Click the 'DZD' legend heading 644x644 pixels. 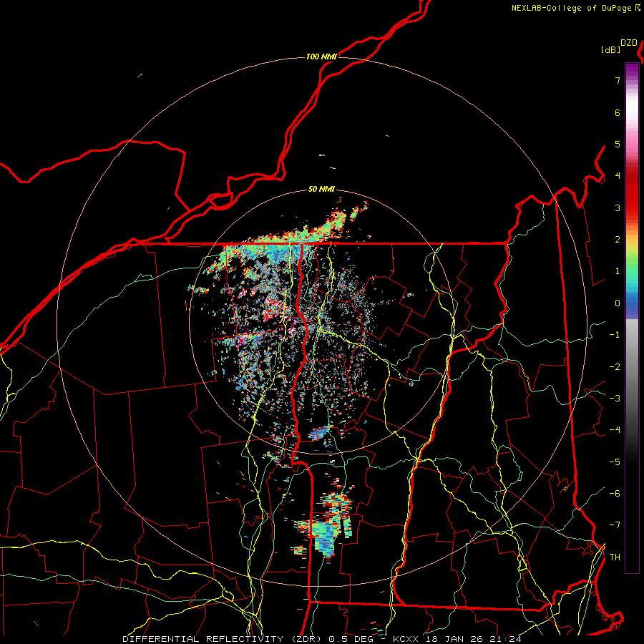(629, 43)
